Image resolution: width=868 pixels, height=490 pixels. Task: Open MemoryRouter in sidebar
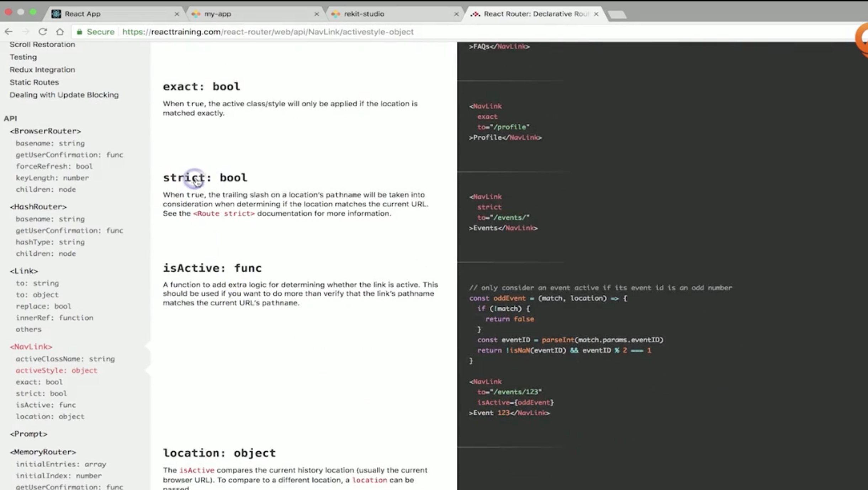(43, 452)
